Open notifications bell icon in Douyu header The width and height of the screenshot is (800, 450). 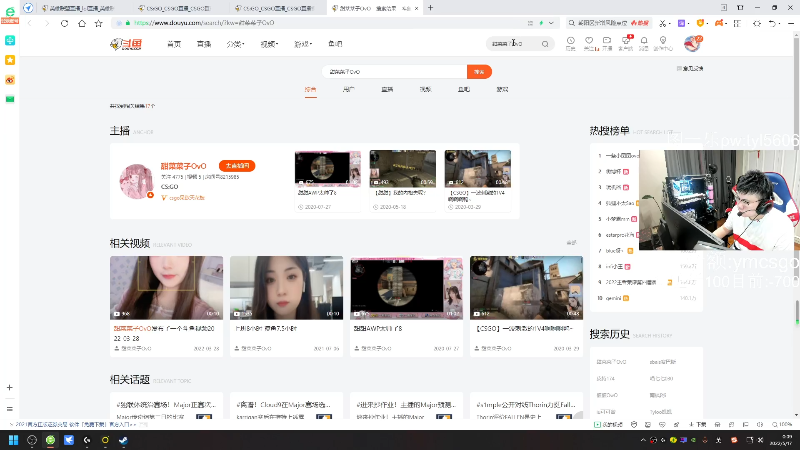644,43
